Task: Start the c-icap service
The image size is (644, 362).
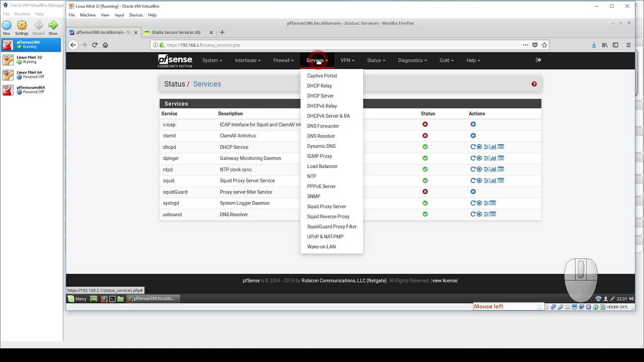Action: pyautogui.click(x=473, y=124)
